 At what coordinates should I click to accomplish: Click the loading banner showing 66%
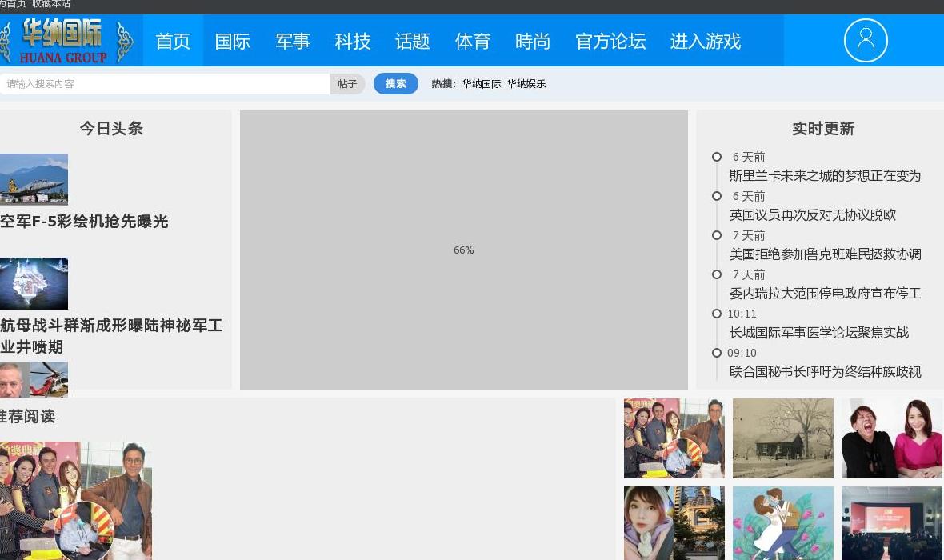point(463,250)
